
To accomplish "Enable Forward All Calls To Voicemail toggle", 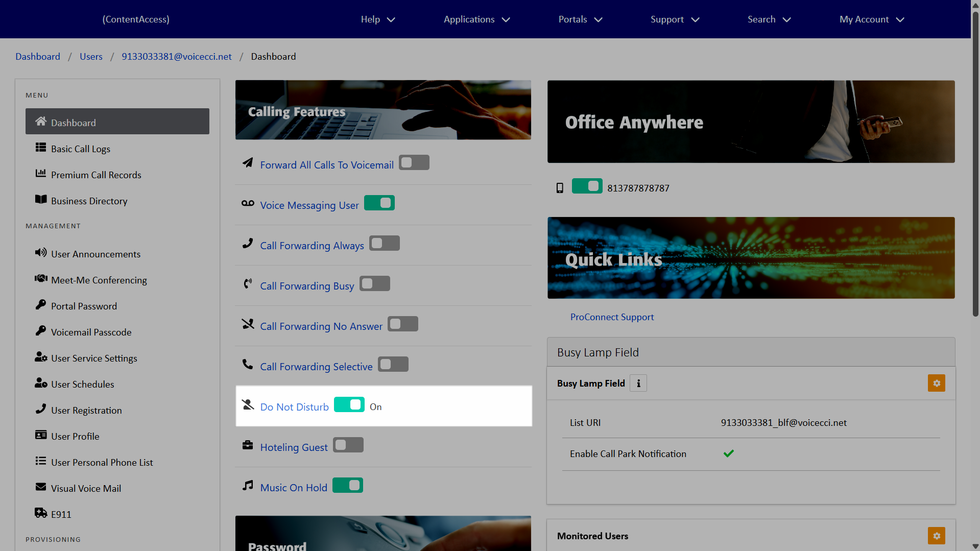I will point(414,163).
